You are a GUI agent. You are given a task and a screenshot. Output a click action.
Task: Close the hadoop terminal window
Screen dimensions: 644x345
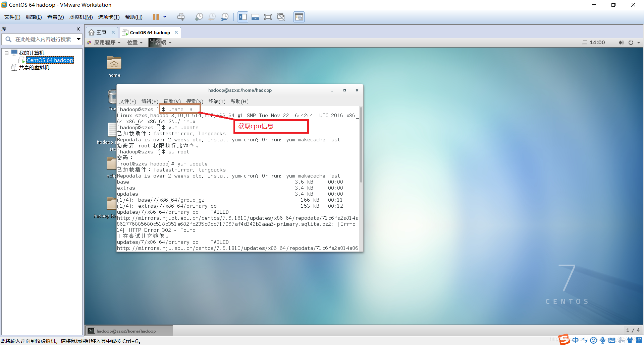[x=357, y=90]
